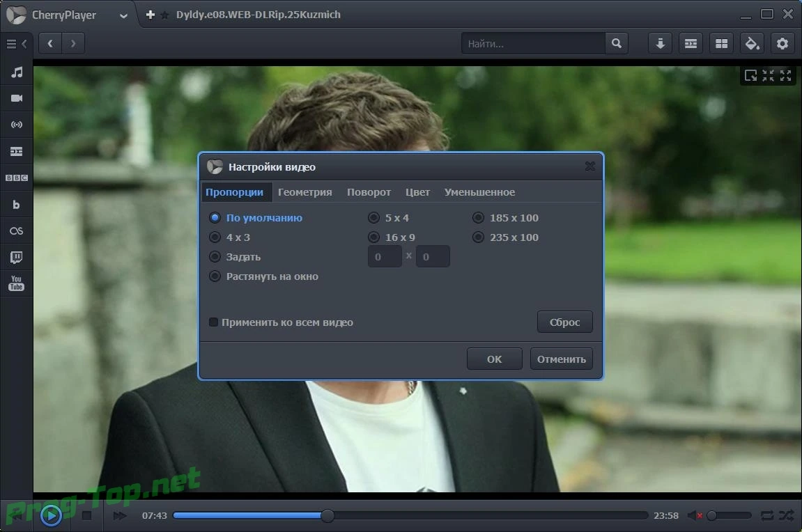Image resolution: width=802 pixels, height=532 pixels.
Task: Collapse the sidebar with hamburger arrow
Action: 16,44
